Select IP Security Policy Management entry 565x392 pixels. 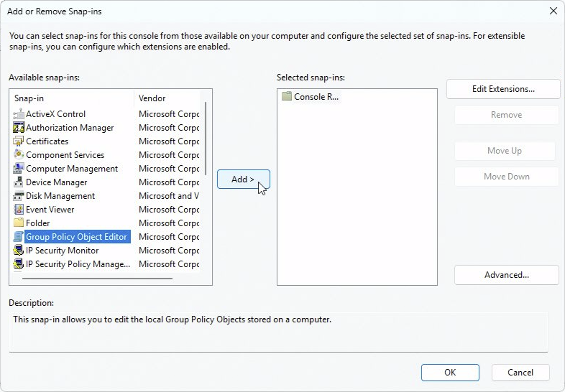tap(78, 264)
